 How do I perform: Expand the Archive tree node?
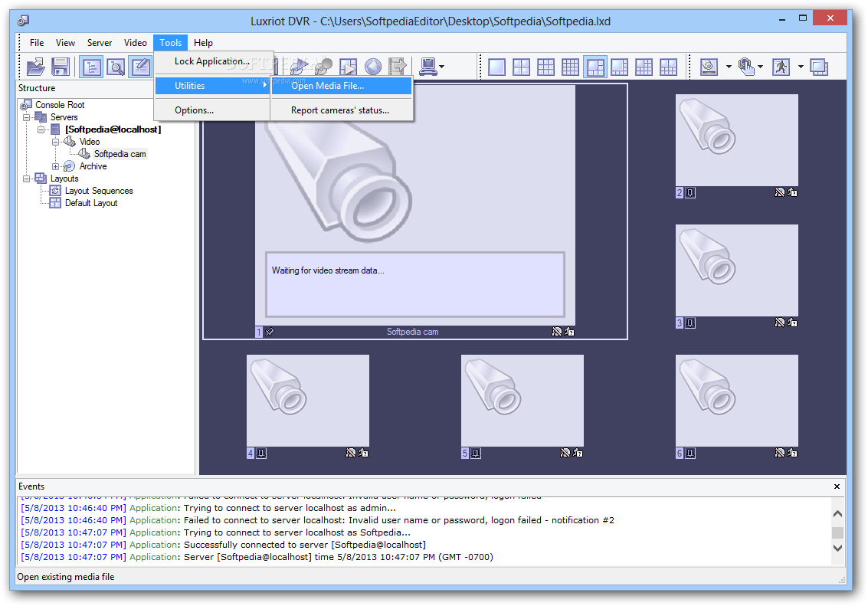(x=55, y=166)
